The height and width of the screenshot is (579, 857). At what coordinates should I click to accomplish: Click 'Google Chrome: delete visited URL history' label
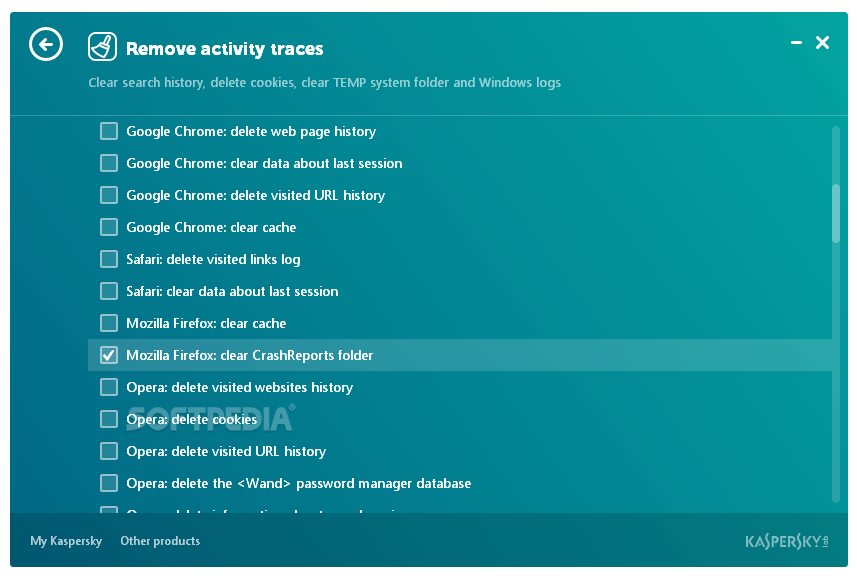(x=256, y=196)
